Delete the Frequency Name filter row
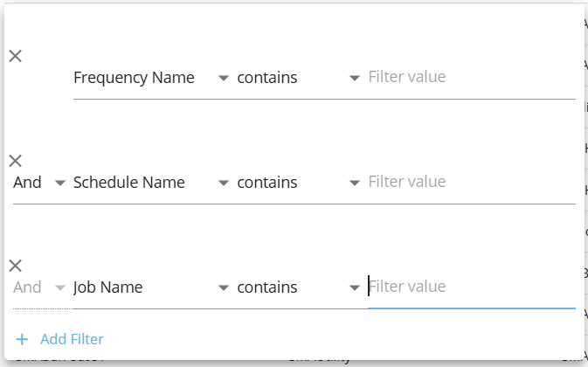 pyautogui.click(x=15, y=56)
